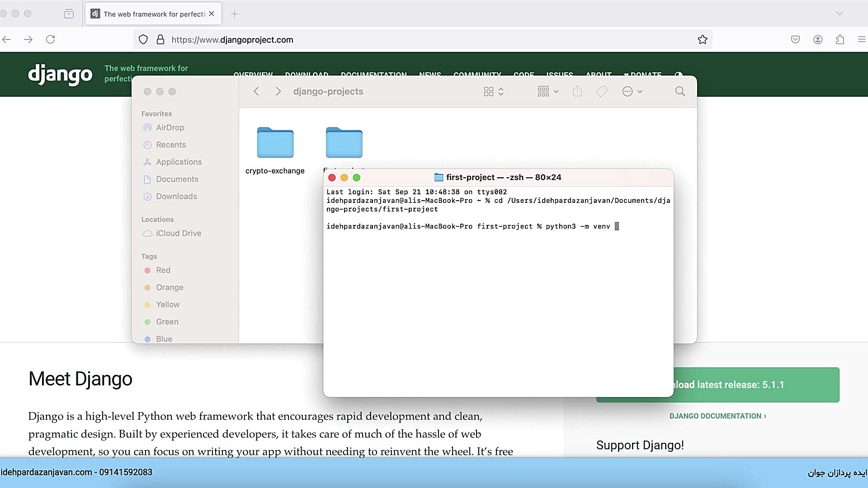Select Recents in Finder sidebar
This screenshot has width=868, height=488.
pyautogui.click(x=171, y=145)
